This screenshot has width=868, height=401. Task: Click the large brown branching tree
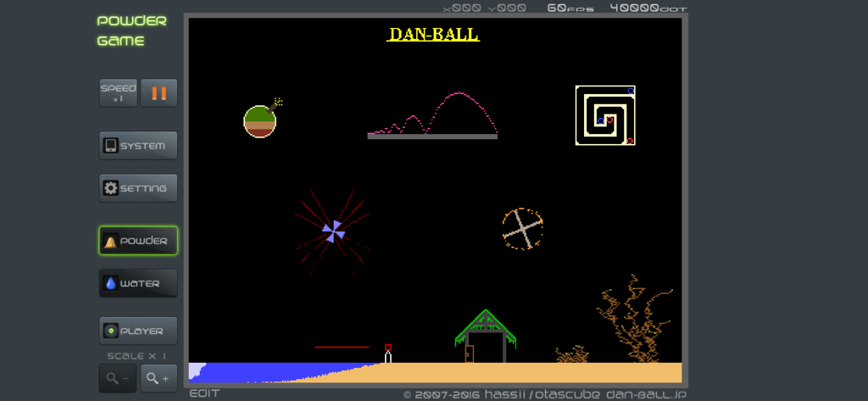634,319
